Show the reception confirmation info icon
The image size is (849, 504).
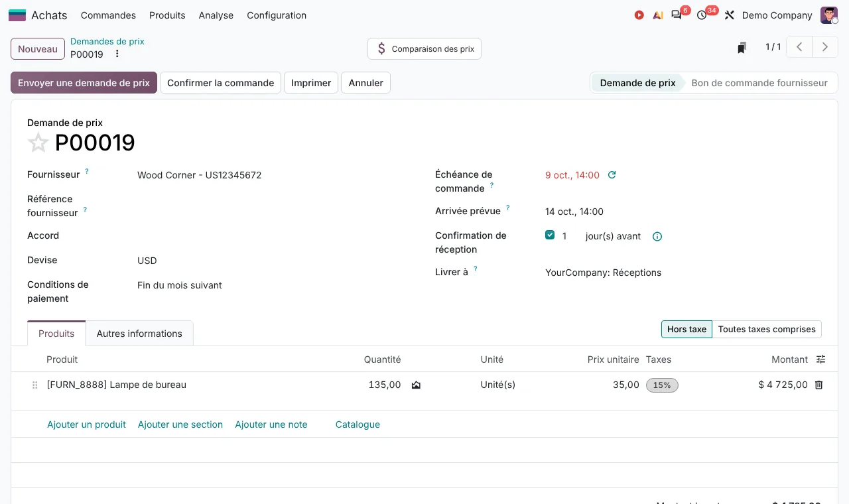click(x=657, y=237)
